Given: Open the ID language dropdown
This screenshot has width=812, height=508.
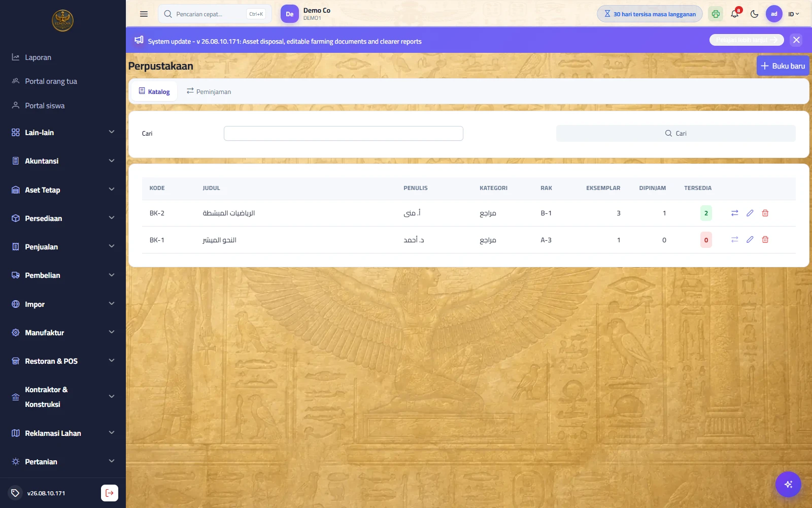Looking at the screenshot, I should pos(794,14).
